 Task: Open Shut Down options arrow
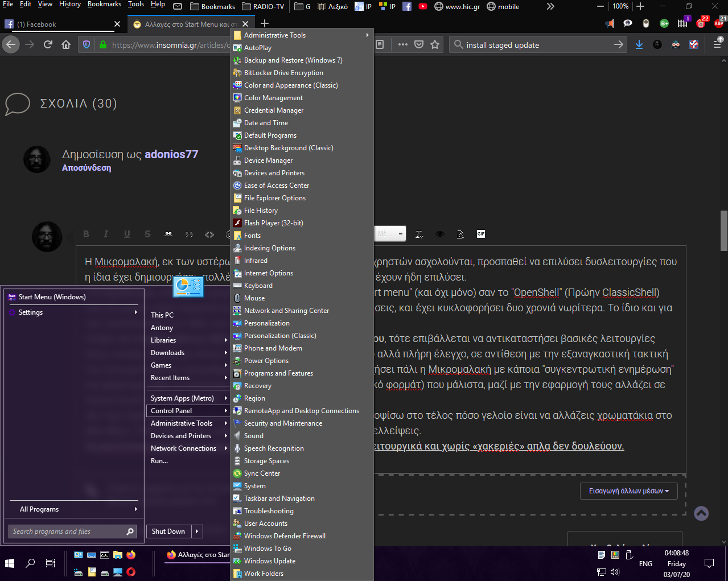[x=197, y=531]
